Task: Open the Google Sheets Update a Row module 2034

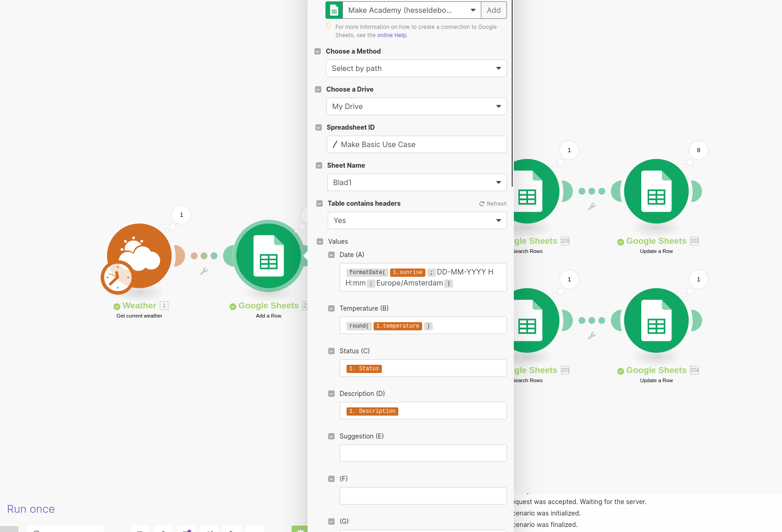Action: (656, 320)
